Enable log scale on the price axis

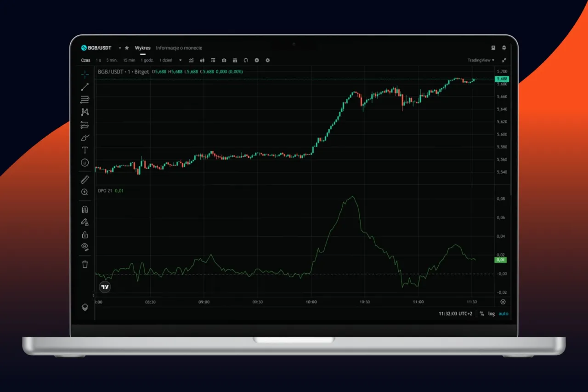(492, 314)
